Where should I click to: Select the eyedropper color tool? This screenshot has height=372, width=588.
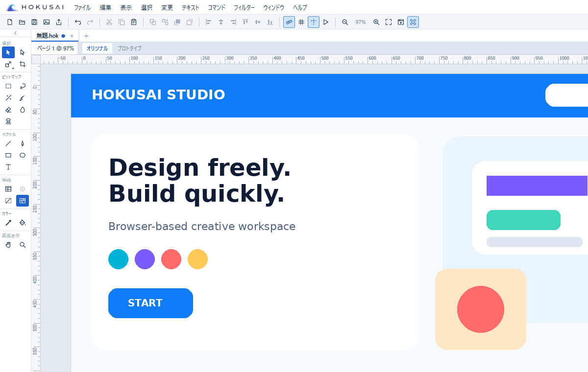click(x=8, y=223)
